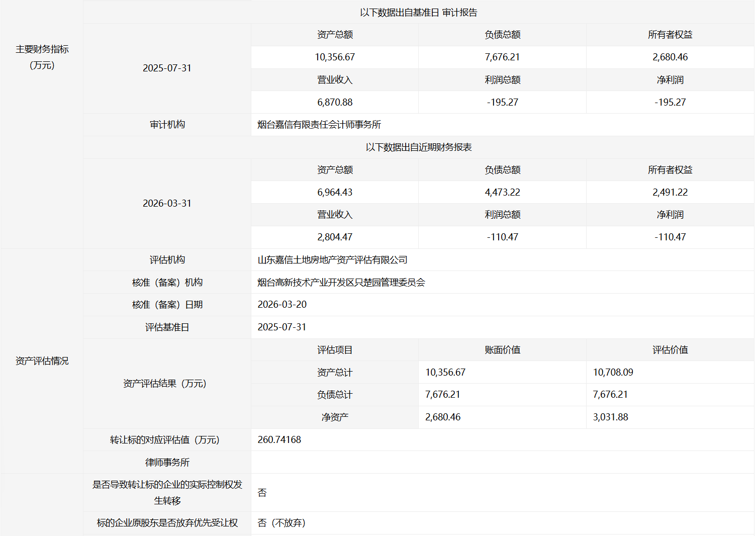Click total assets value 6,964.43
The height and width of the screenshot is (536, 756).
[x=335, y=193]
